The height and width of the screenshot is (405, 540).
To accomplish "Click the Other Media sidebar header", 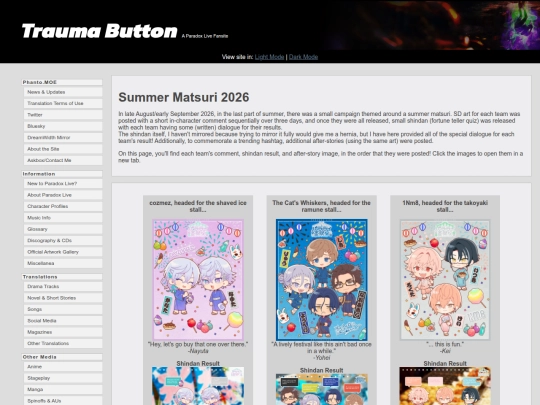I will pyautogui.click(x=62, y=357).
